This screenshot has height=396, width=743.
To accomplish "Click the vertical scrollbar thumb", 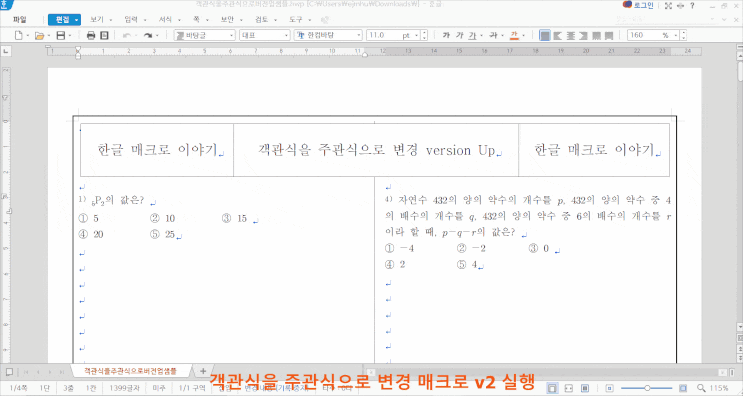I will pyautogui.click(x=740, y=71).
